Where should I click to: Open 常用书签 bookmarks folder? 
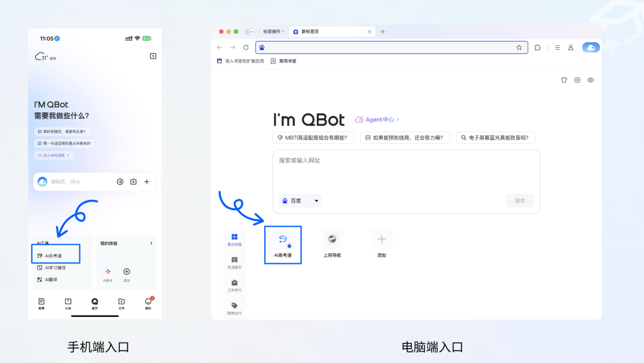click(283, 61)
